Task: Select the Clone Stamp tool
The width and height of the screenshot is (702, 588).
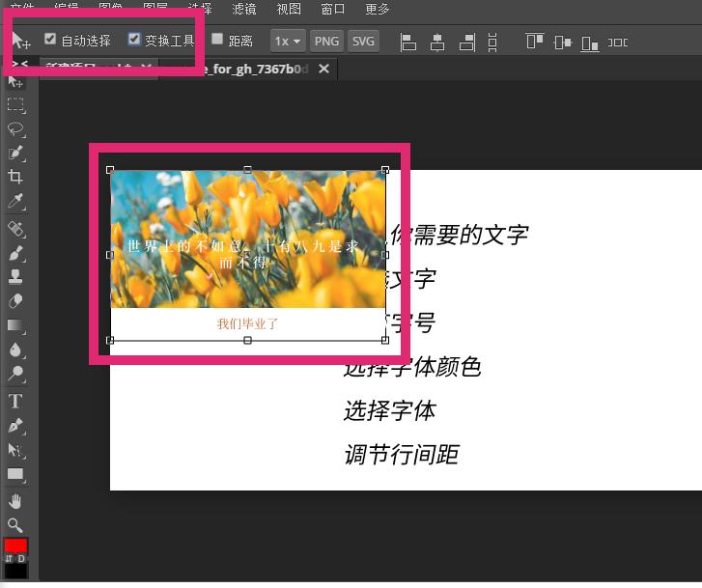Action: (x=15, y=276)
